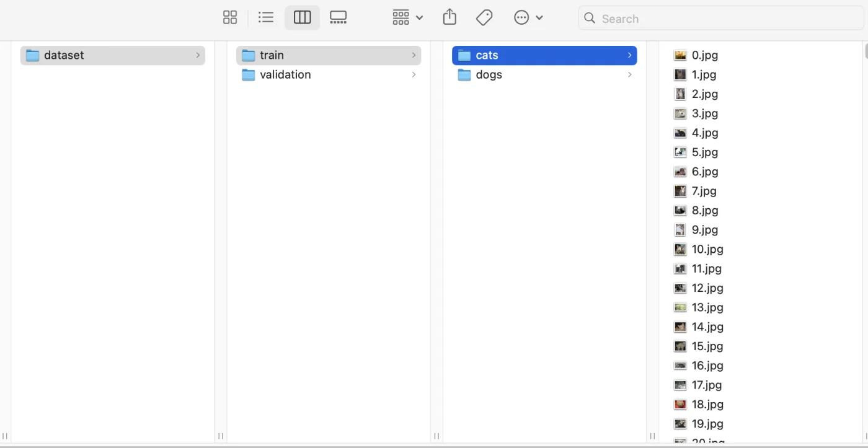Select file 3.jpg
This screenshot has height=448, width=868.
(x=704, y=113)
